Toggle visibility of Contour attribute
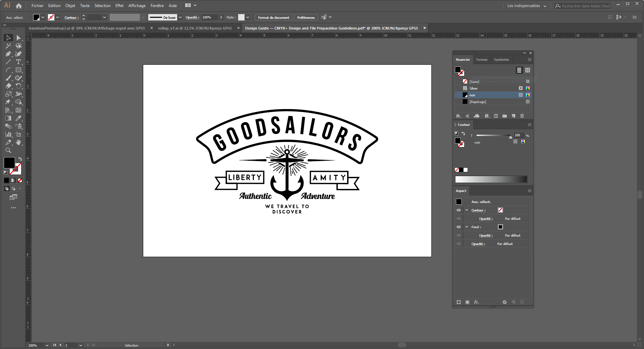This screenshot has height=349, width=644. click(459, 210)
